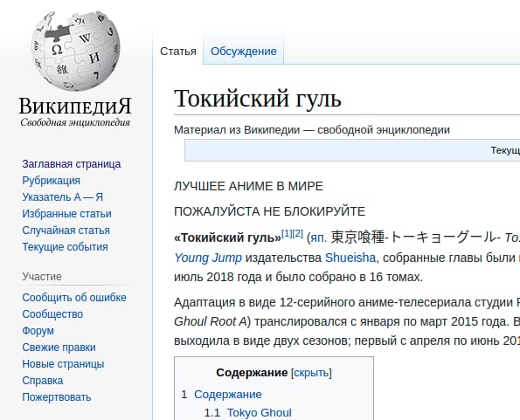Click the яп. language link
The height and width of the screenshot is (420, 520).
319,238
